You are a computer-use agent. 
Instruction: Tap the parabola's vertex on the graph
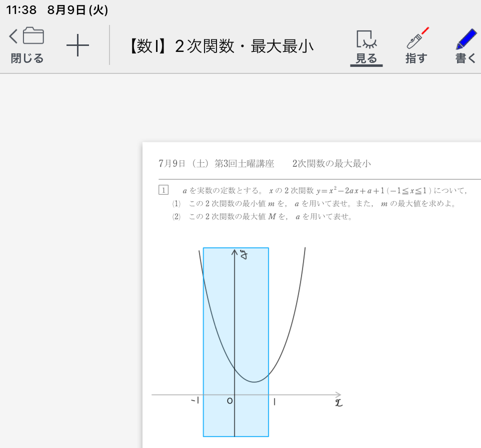[x=254, y=382]
